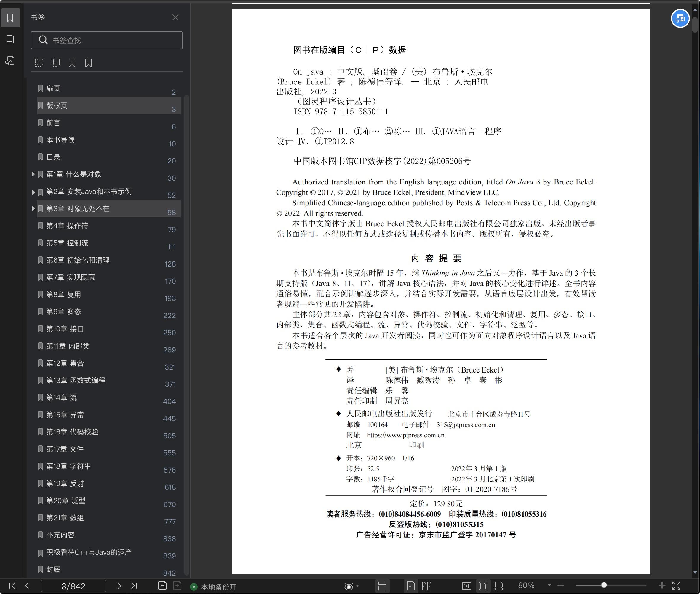700x594 pixels.
Task: Open the bookmarks panel icon in sidebar
Action: click(10, 18)
